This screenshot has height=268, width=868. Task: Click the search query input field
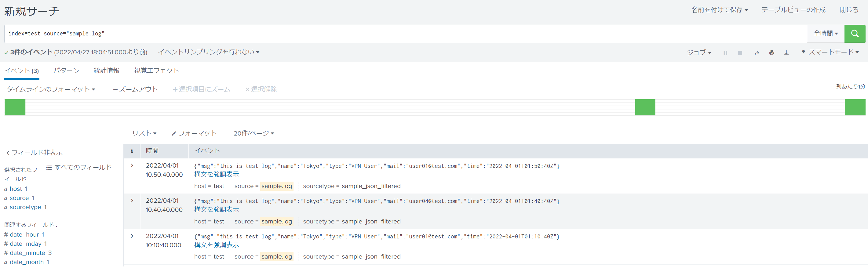click(x=404, y=34)
